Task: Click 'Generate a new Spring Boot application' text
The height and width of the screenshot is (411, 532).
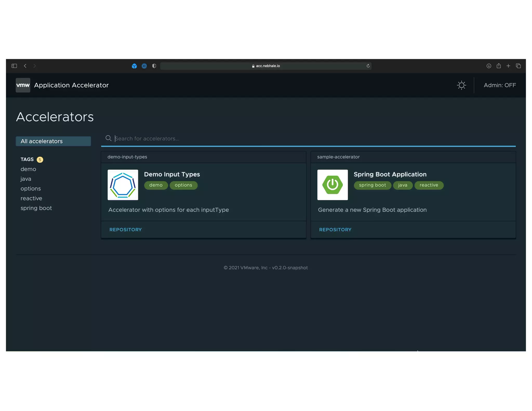Action: coord(372,210)
